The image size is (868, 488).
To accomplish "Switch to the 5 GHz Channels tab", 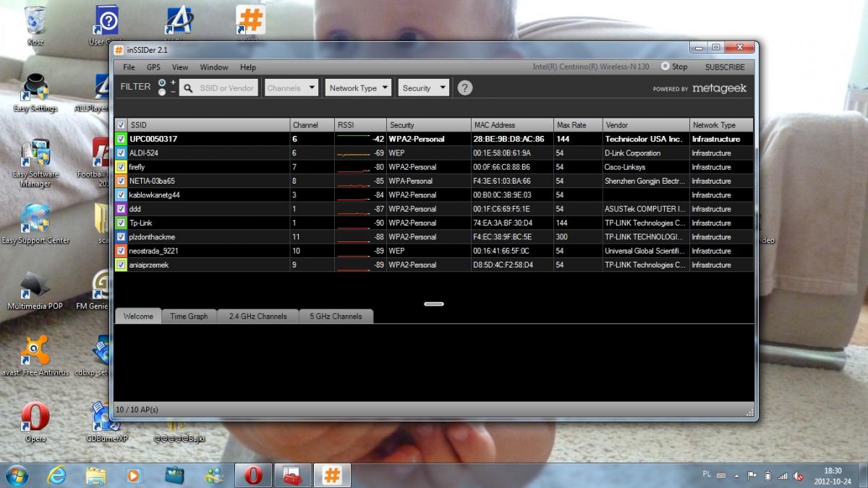I will tap(336, 316).
